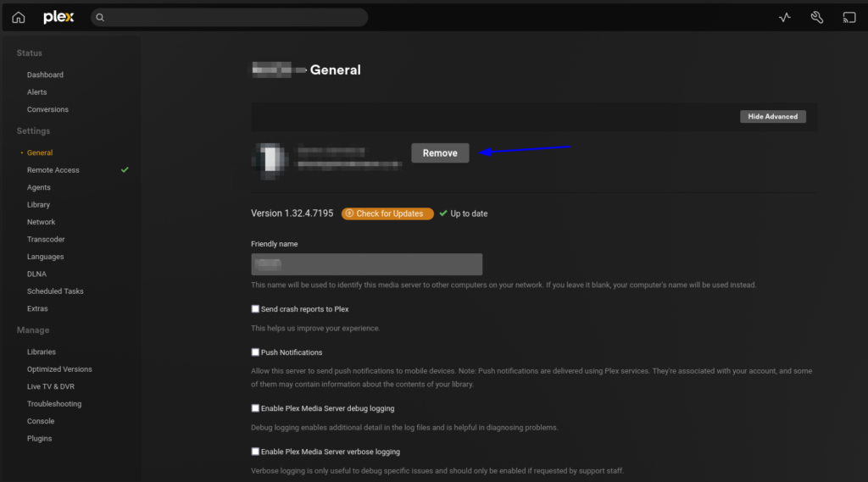Open Remote Access settings

click(x=53, y=170)
